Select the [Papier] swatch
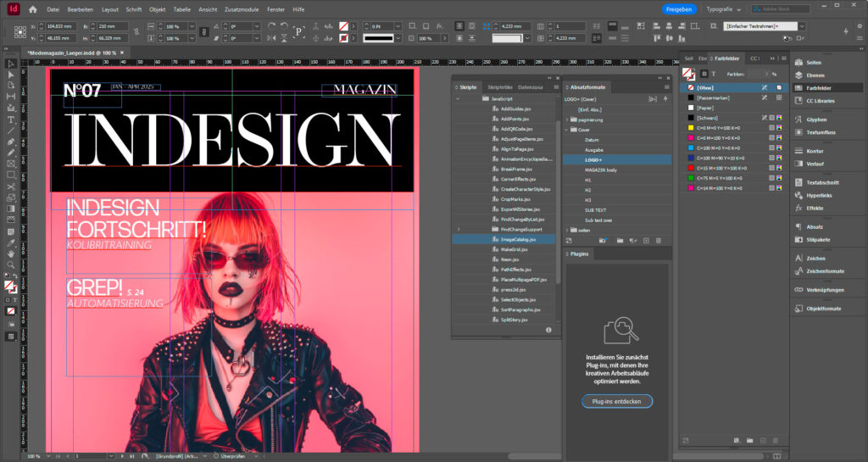The height and width of the screenshot is (462, 868). [733, 108]
